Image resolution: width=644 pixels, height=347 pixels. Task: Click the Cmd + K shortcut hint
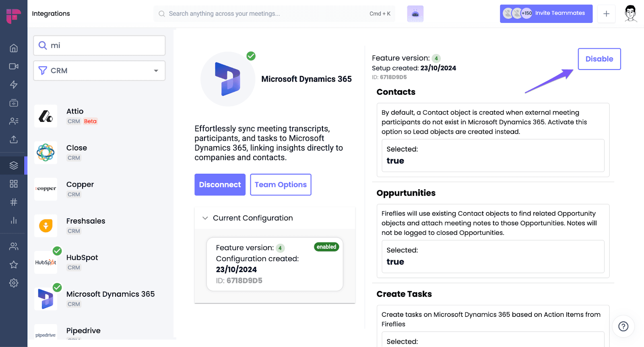(380, 14)
